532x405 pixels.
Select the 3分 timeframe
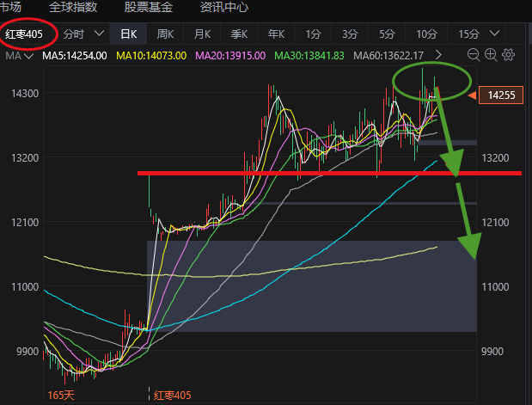[x=350, y=34]
